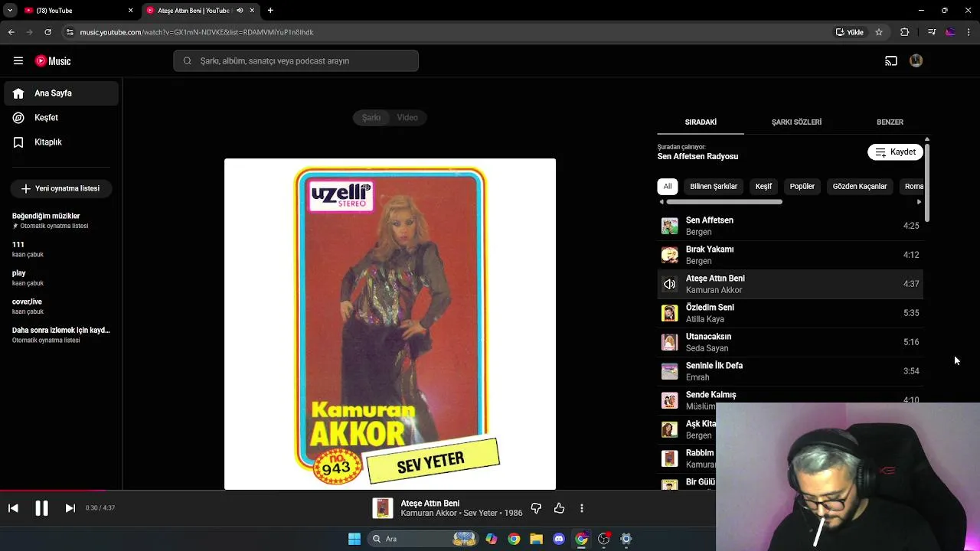The image size is (980, 551).
Task: Open Chrome three-dot menu
Action: (969, 32)
